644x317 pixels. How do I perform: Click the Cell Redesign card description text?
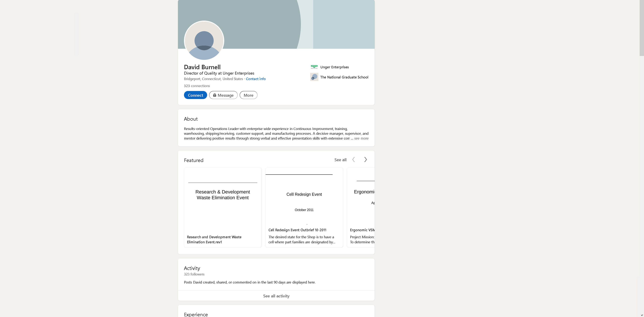pyautogui.click(x=302, y=240)
